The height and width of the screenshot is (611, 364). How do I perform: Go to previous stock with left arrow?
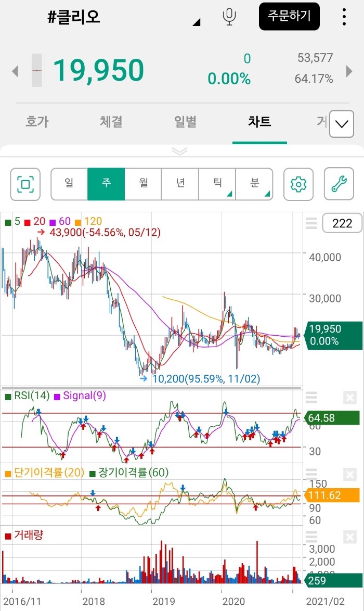15,71
